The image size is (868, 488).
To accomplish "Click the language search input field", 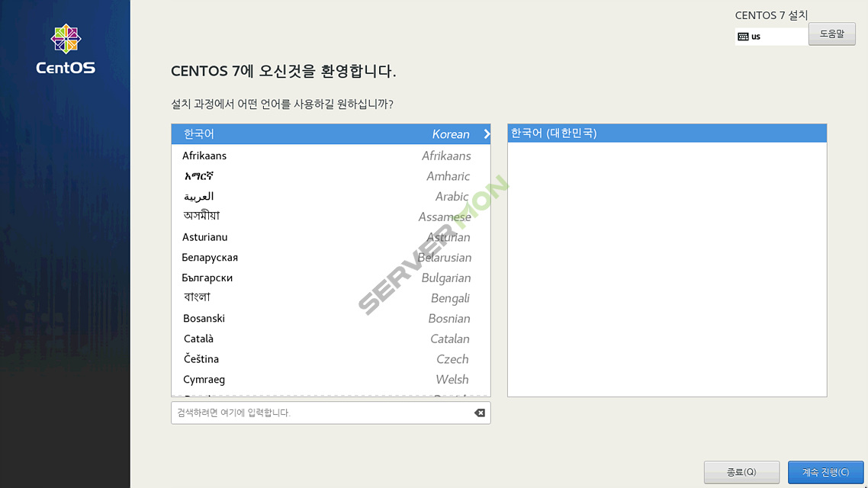I will (330, 413).
